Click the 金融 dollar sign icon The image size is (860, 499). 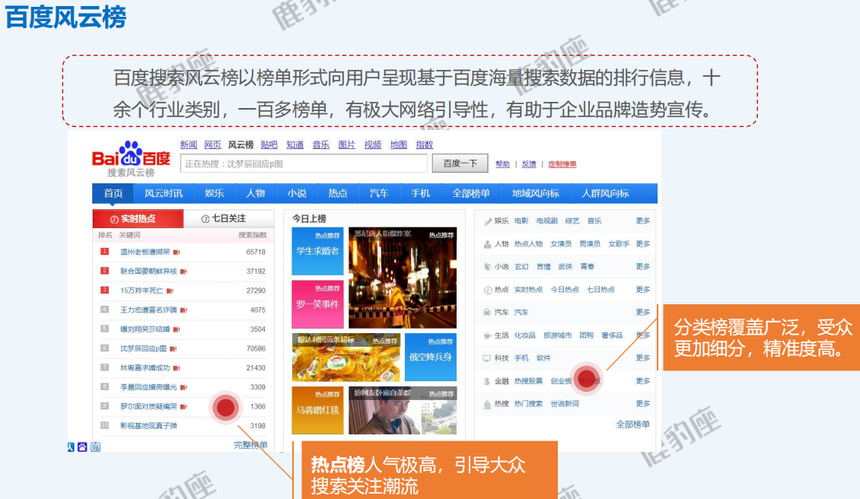[487, 381]
